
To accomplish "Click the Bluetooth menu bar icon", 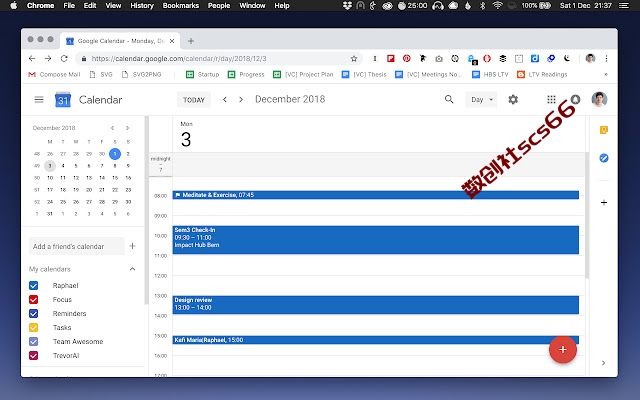I will [482, 6].
